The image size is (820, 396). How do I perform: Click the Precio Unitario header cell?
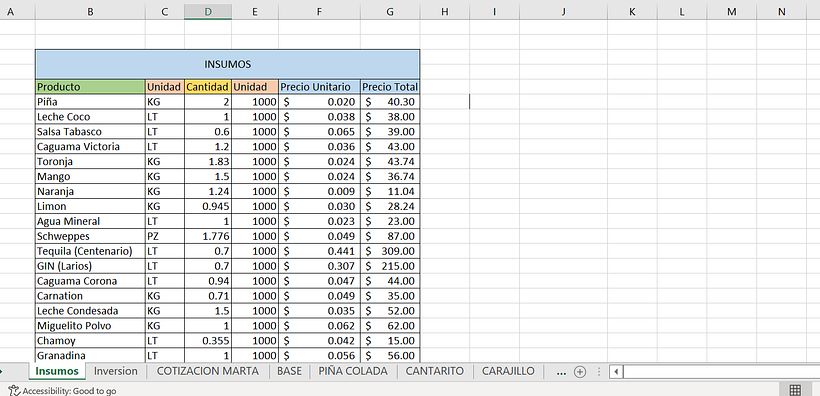(319, 87)
